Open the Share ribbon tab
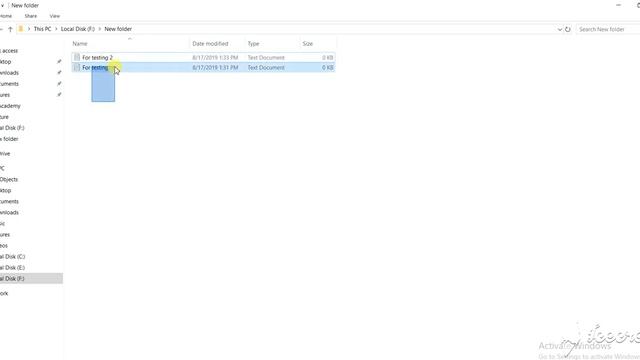Screen dimensions: 640x360 coord(31,16)
